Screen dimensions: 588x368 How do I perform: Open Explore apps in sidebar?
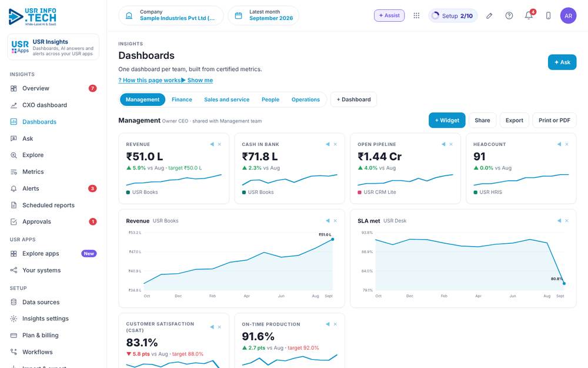tap(54, 253)
